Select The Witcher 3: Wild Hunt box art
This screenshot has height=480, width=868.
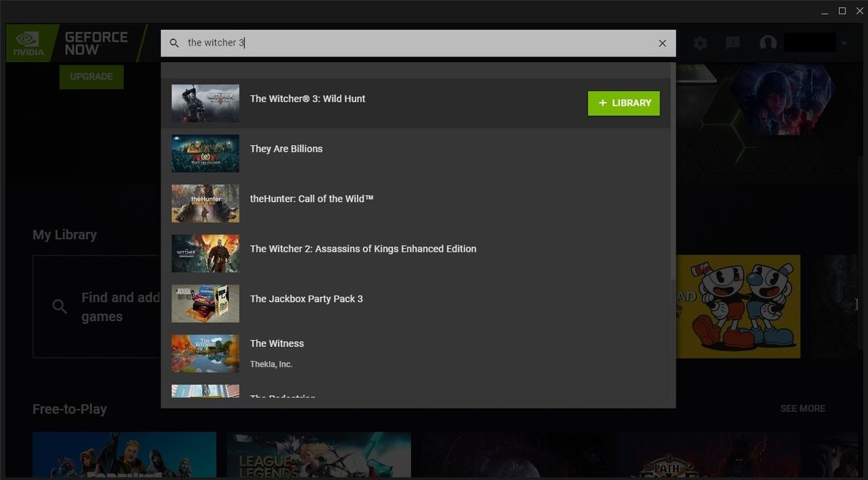pyautogui.click(x=205, y=103)
